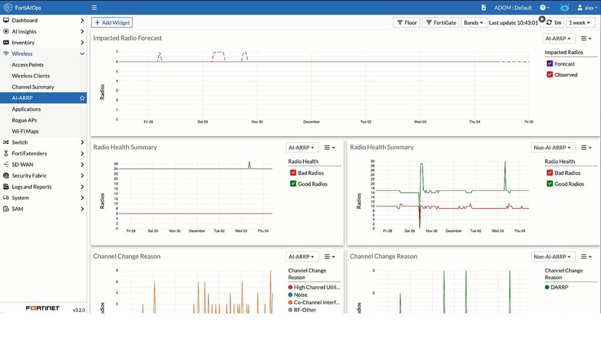
Task: Click the FortiAIOps logo icon
Action: (8, 7)
